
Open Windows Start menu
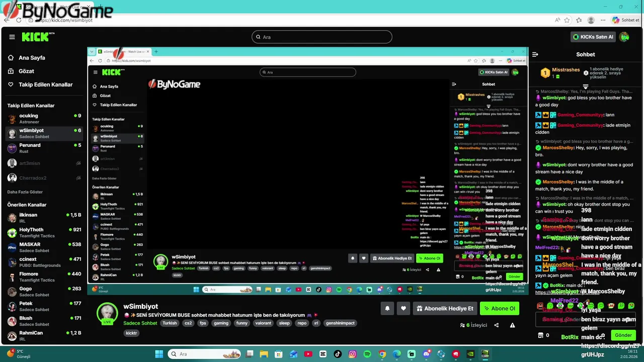pos(159,354)
